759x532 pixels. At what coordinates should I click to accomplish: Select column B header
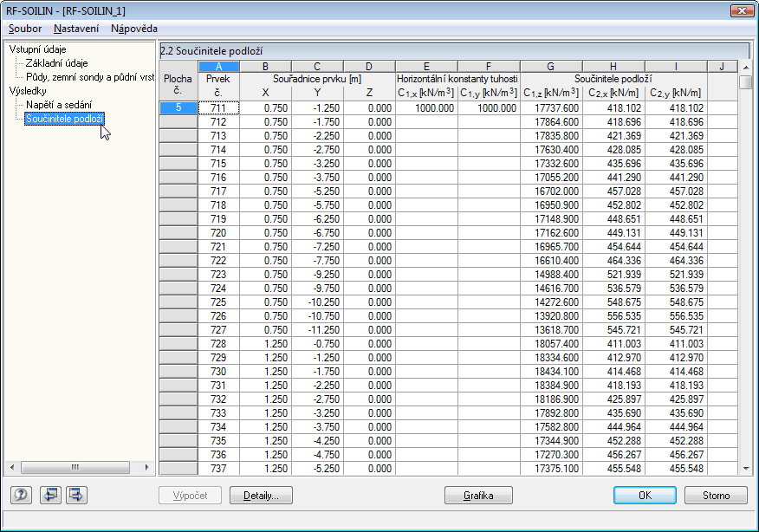point(265,67)
